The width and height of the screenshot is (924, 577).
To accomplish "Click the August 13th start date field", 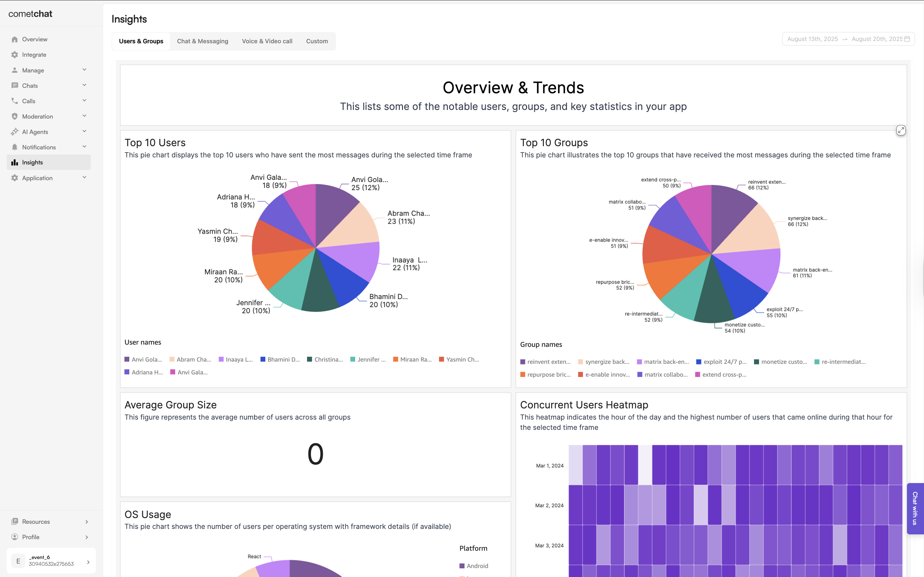I will point(812,39).
